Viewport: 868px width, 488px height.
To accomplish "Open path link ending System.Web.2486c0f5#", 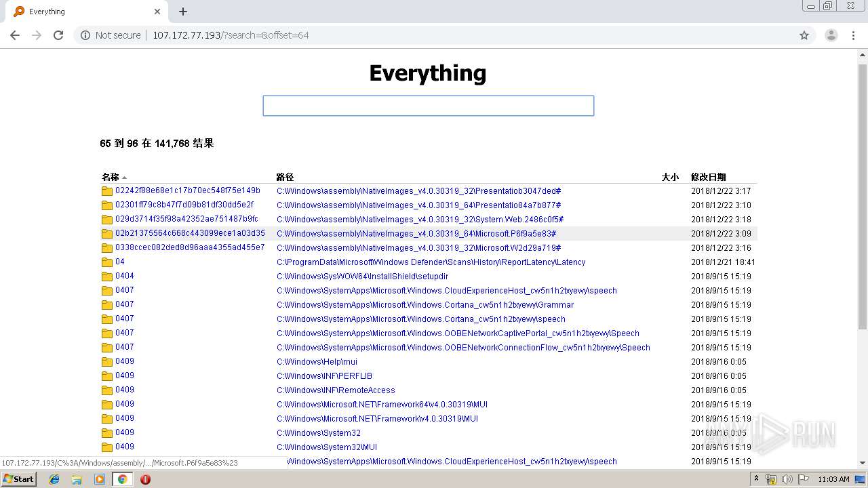I will click(420, 220).
